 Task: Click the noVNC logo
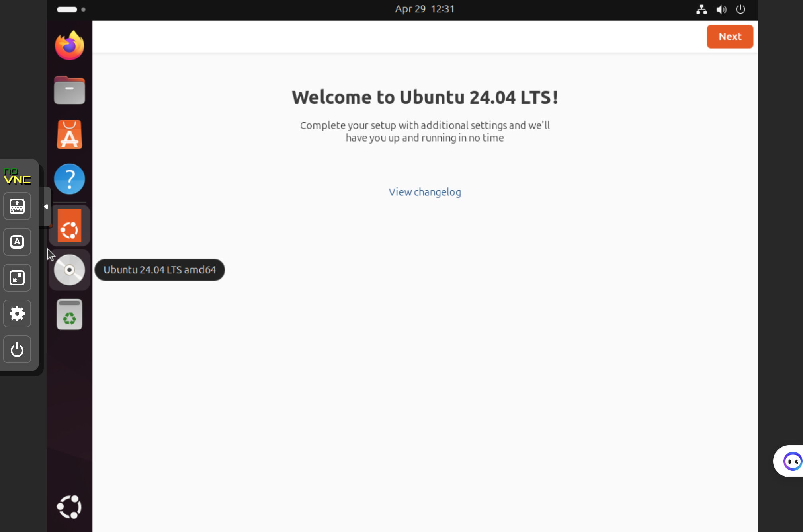pyautogui.click(x=17, y=176)
